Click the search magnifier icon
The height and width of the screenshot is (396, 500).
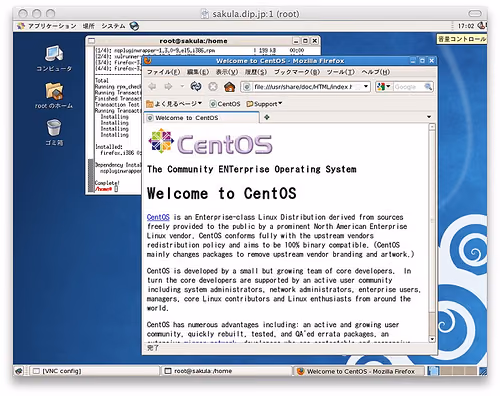pyautogui.click(x=428, y=87)
